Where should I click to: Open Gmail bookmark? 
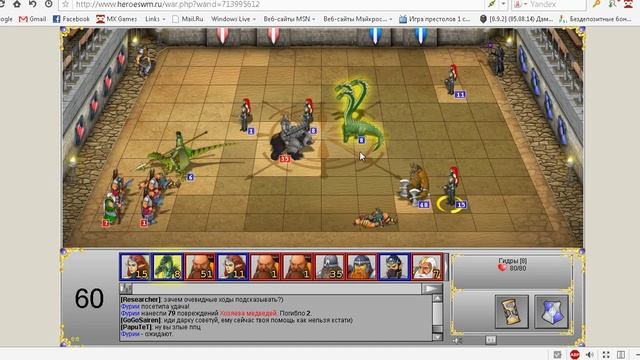click(33, 19)
